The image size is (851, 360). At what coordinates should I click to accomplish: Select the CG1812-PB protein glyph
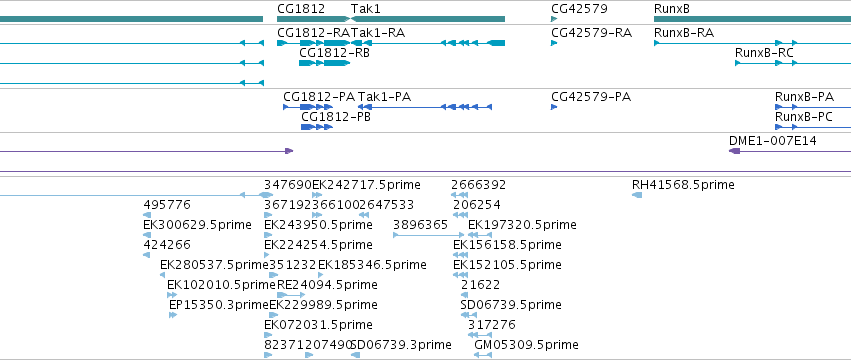click(316, 127)
